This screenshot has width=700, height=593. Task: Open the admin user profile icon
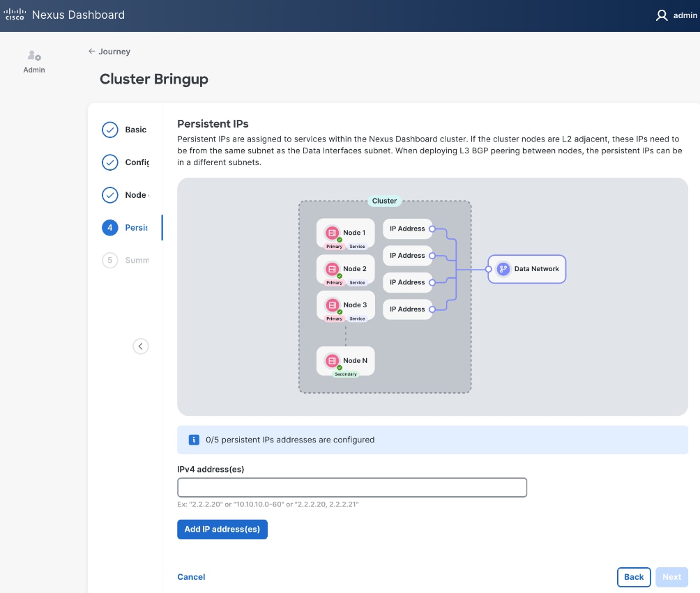click(x=662, y=15)
